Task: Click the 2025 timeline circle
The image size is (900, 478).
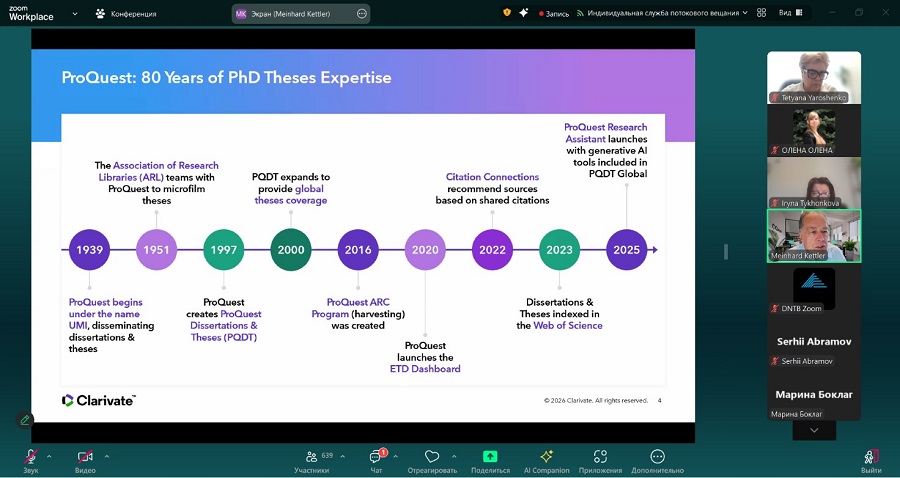Action: 627,250
